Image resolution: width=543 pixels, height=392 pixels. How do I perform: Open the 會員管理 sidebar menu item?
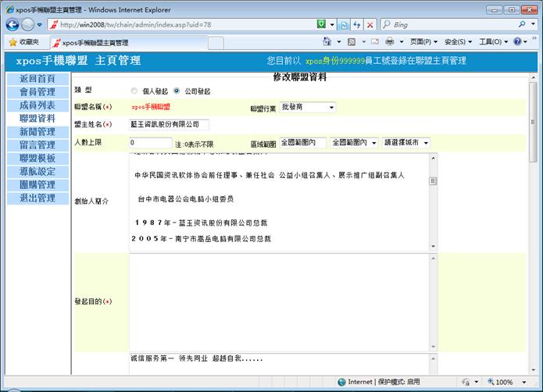coord(37,92)
